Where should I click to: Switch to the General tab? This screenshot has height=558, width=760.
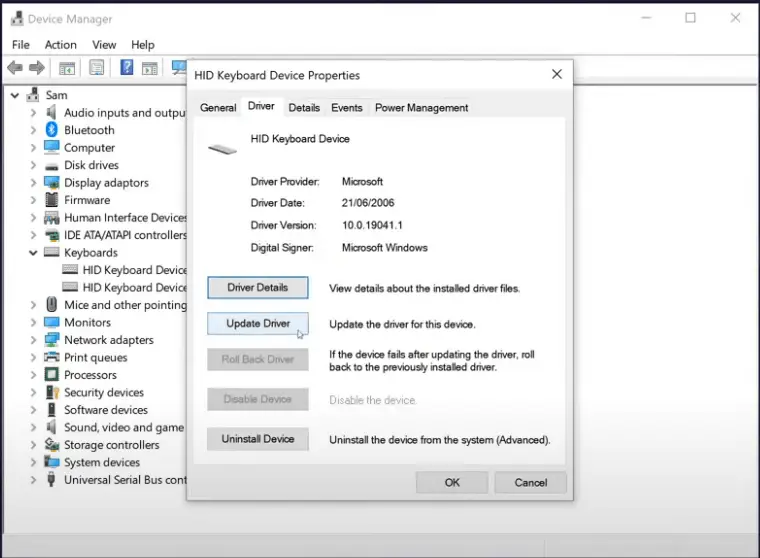(218, 108)
